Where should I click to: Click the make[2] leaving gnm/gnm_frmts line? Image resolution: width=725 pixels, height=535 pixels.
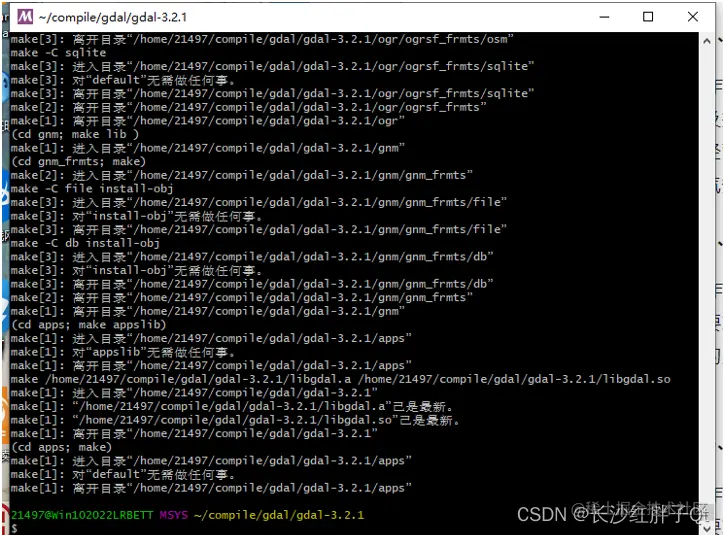241,297
